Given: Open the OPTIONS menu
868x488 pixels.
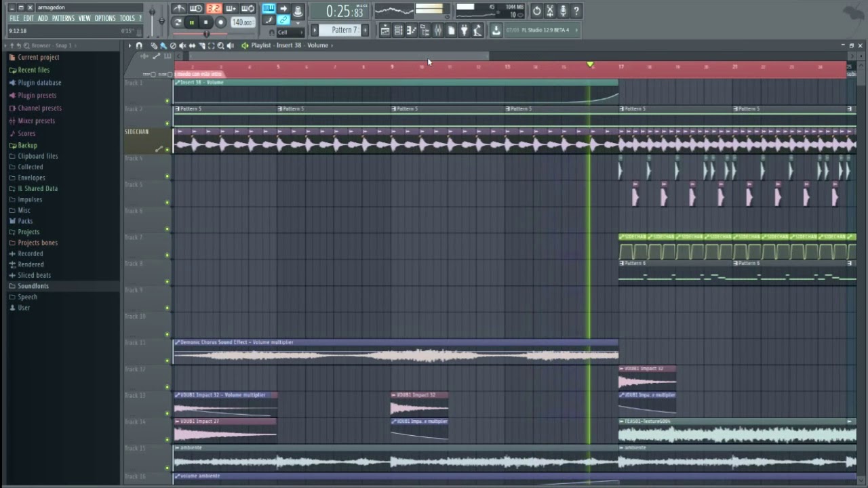Looking at the screenshot, I should 104,18.
